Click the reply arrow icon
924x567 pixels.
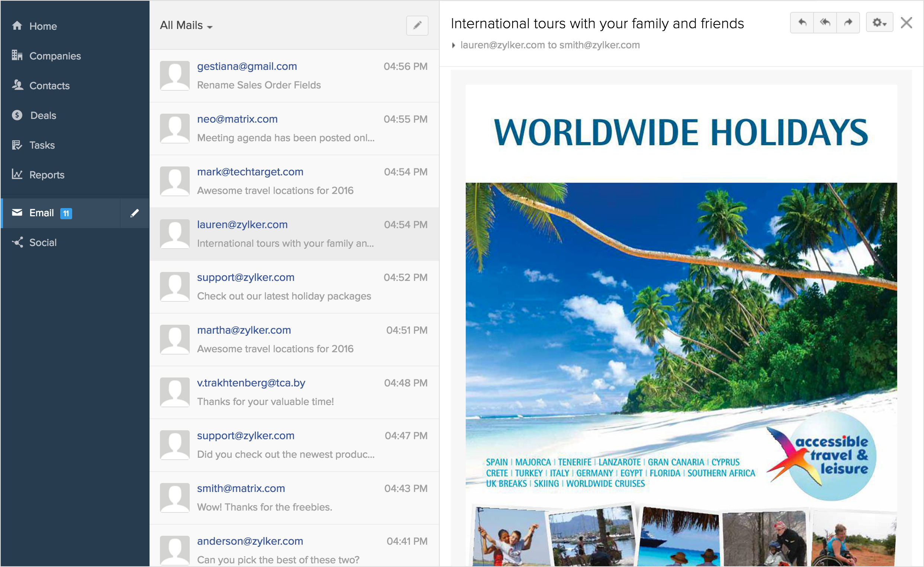pyautogui.click(x=802, y=23)
